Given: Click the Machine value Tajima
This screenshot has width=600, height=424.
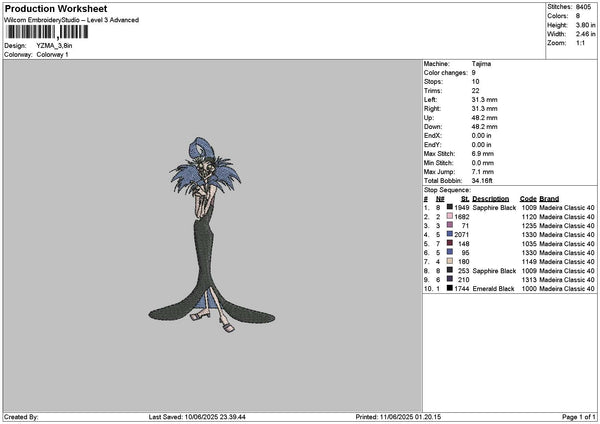Looking at the screenshot, I should (x=481, y=63).
